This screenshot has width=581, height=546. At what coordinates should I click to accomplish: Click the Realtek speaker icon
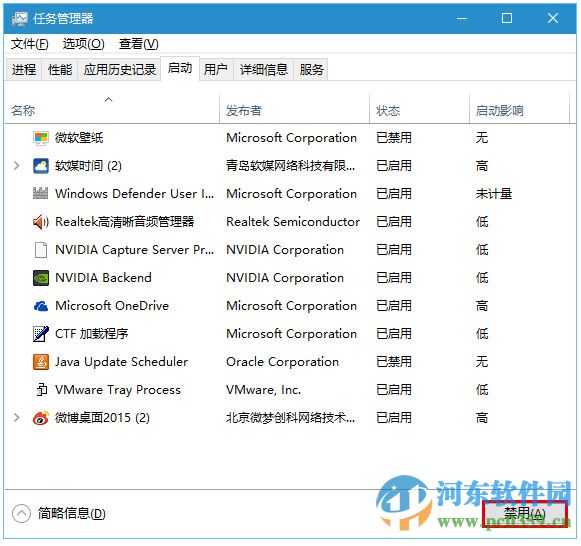41,222
